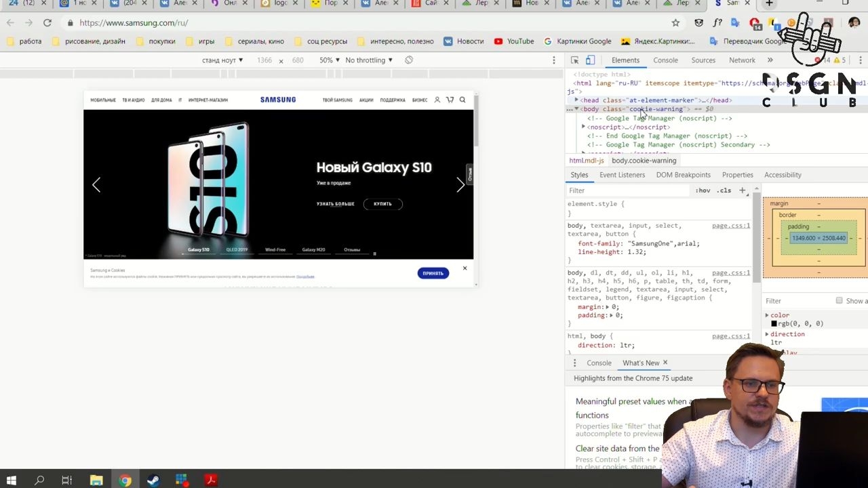Follow the УЗНАТЬ БОЛЬШЕ link
The image size is (868, 488).
[x=335, y=203]
